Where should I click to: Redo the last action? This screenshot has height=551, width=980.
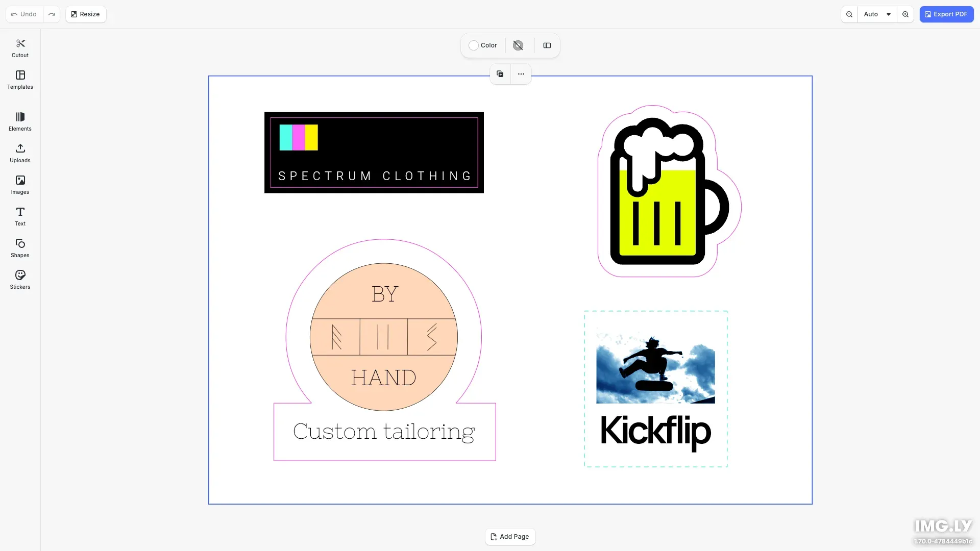click(52, 14)
